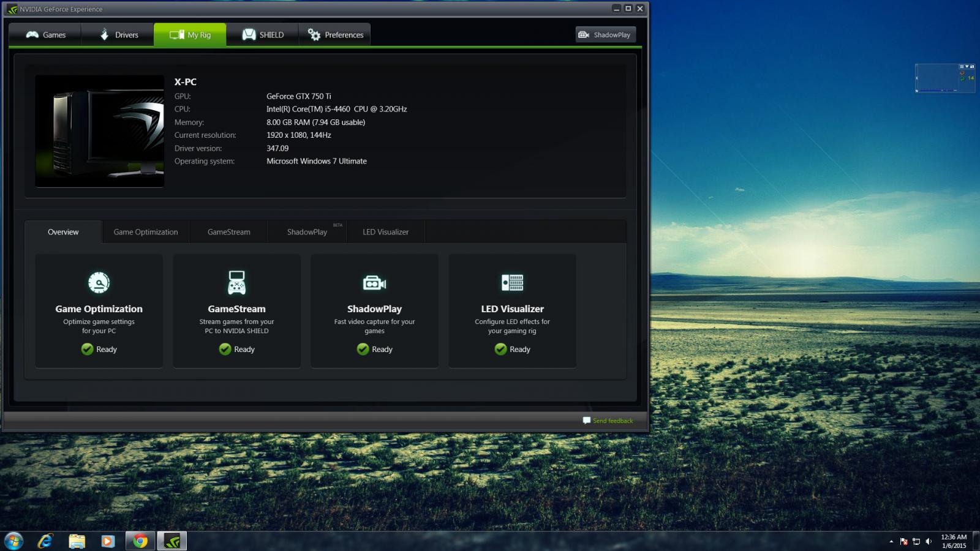The image size is (980, 551).
Task: Open the ShadowPlay BETA sub-tab
Action: click(307, 232)
